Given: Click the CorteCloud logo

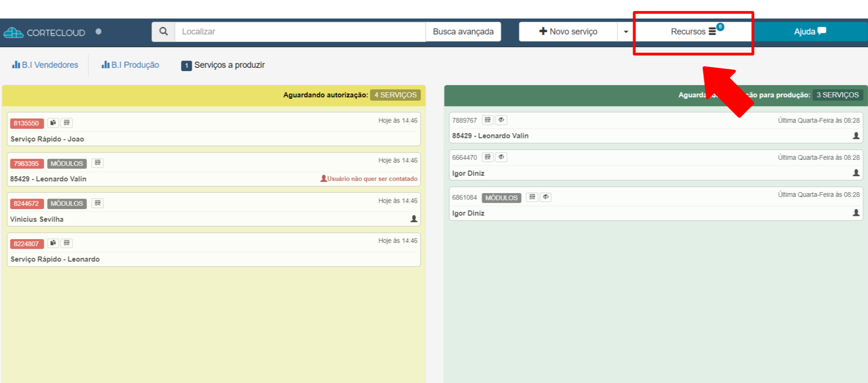Looking at the screenshot, I should click(45, 32).
